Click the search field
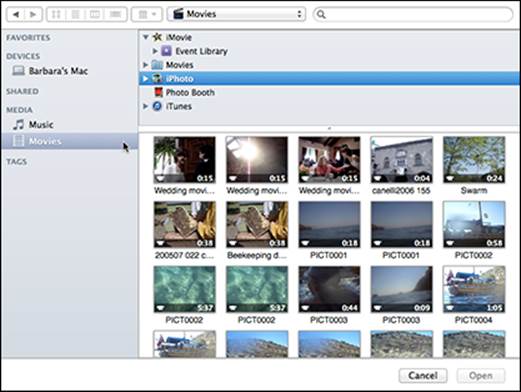The height and width of the screenshot is (392, 521). 413,14
